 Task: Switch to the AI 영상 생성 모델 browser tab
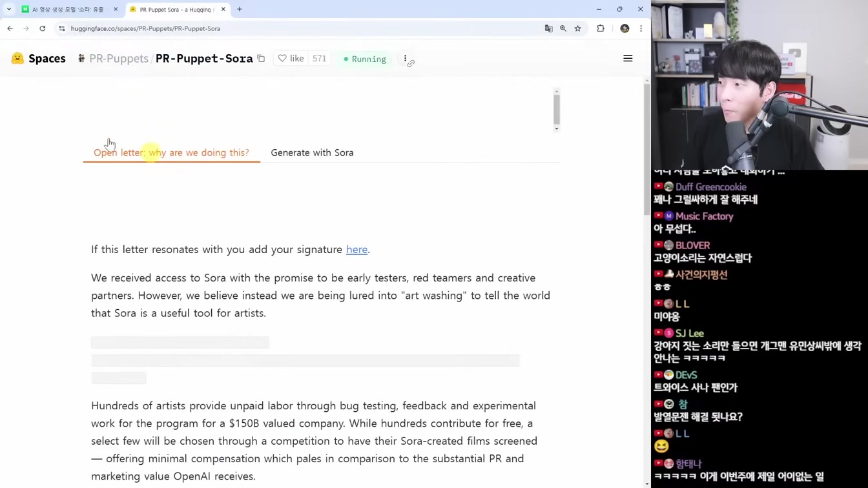pyautogui.click(x=68, y=10)
